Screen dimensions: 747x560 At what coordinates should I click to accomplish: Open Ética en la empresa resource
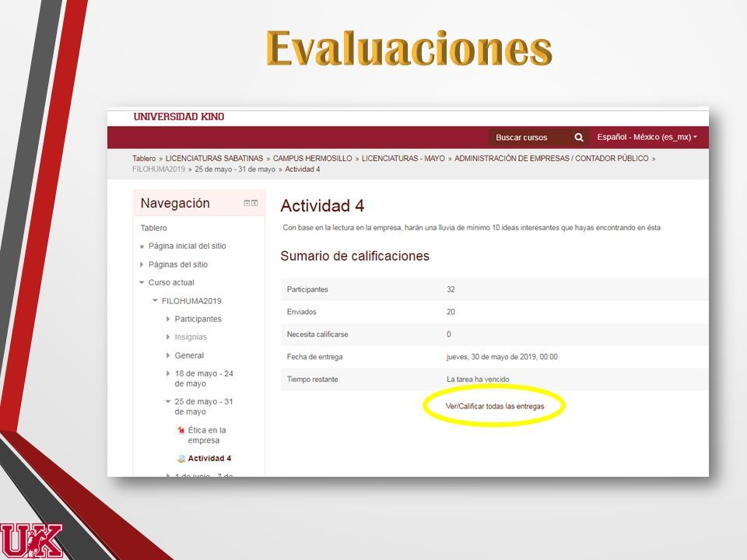click(207, 436)
